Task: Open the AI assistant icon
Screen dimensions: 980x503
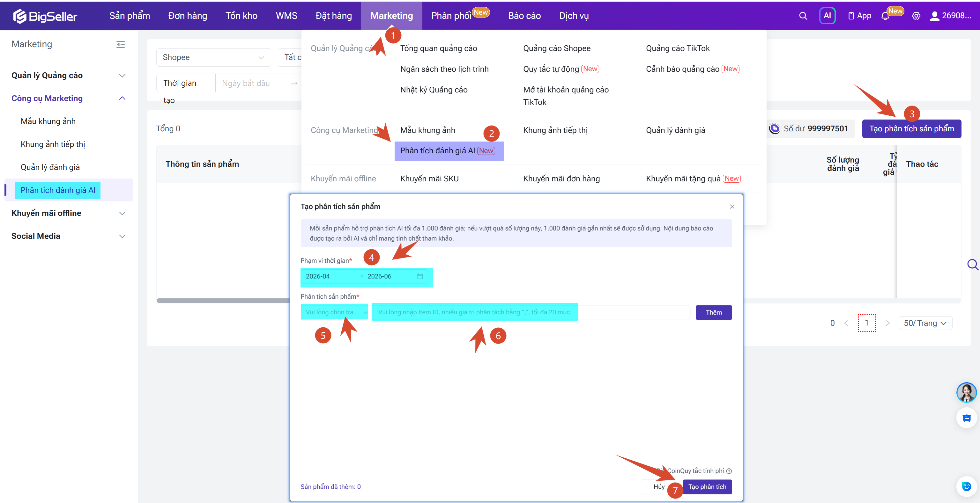Action: click(827, 16)
